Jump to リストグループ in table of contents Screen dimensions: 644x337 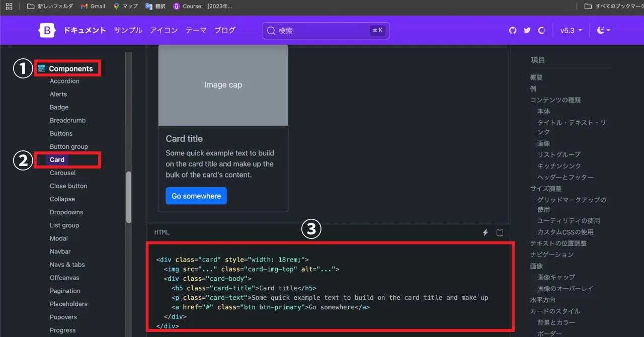tap(558, 154)
